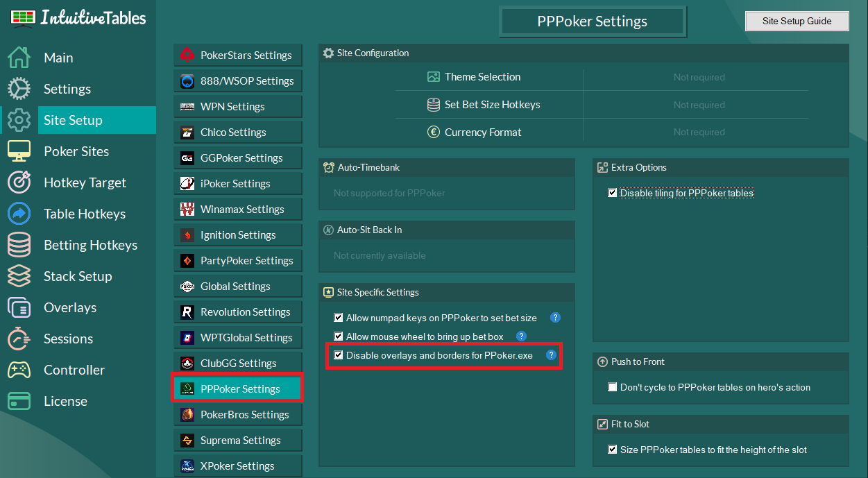Click the Site Configuration section header
Screen dimensions: 868x478
pos(584,53)
